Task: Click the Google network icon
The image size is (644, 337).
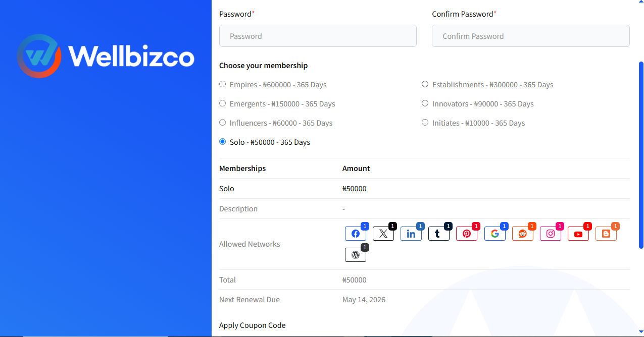Action: point(495,234)
